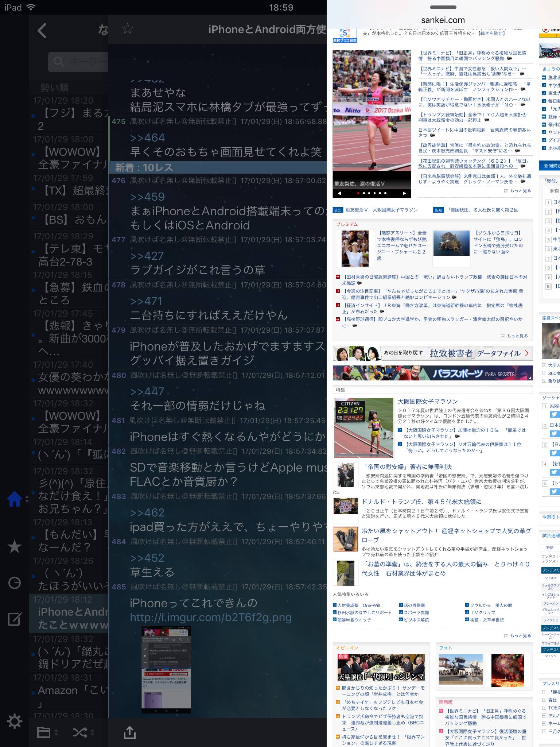
Task: Follow the >>427 reply anchor
Action: (x=148, y=256)
